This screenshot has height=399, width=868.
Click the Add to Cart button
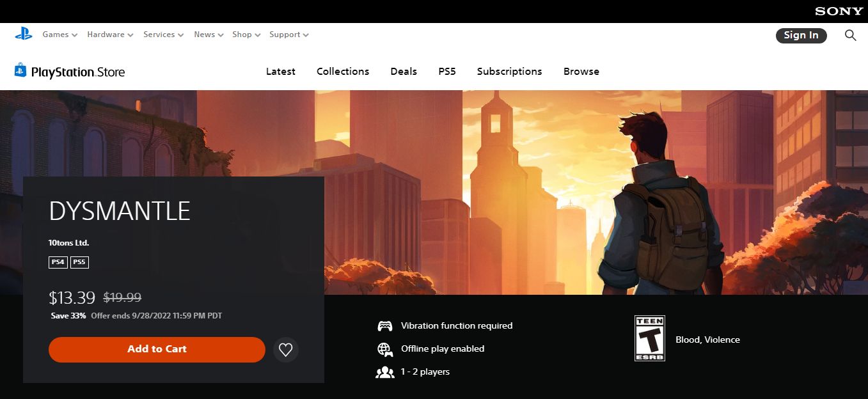click(x=157, y=350)
